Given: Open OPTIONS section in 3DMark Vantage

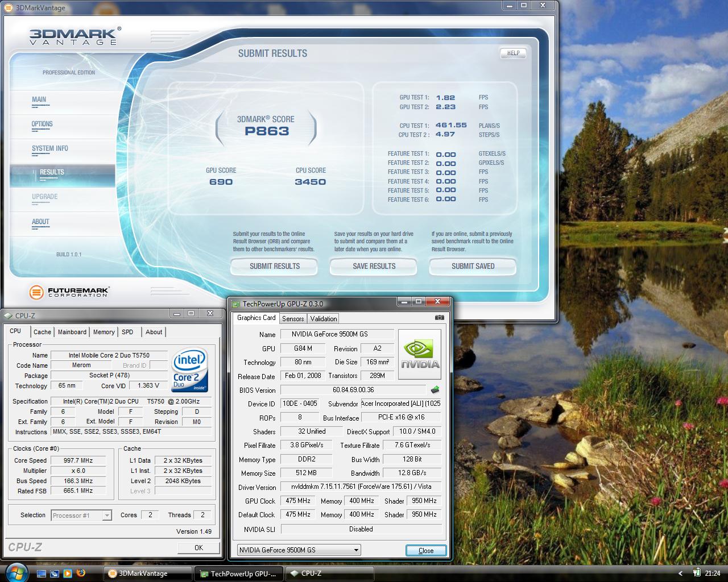Looking at the screenshot, I should [x=42, y=124].
